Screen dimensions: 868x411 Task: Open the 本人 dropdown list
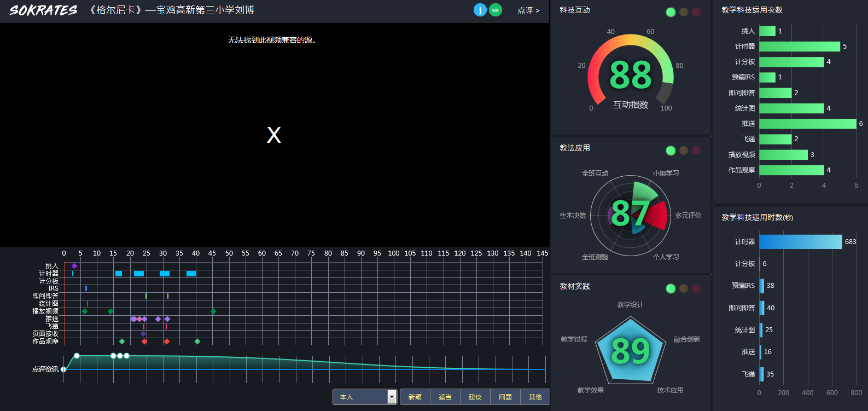coord(392,397)
